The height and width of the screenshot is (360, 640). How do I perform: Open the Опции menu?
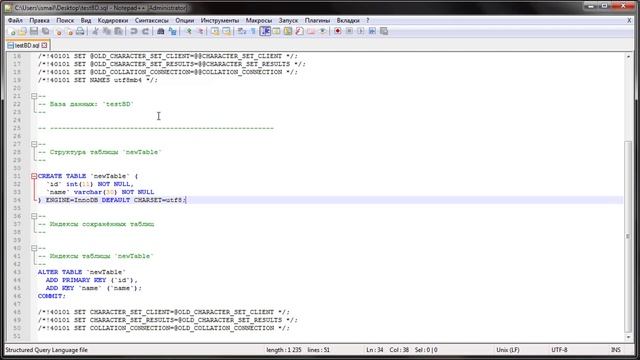click(x=184, y=20)
